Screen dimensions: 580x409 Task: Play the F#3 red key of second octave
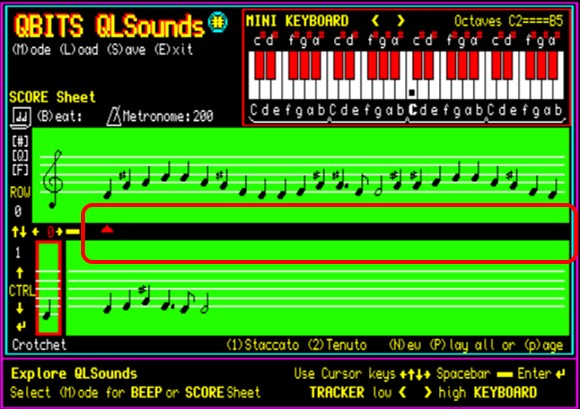point(373,65)
